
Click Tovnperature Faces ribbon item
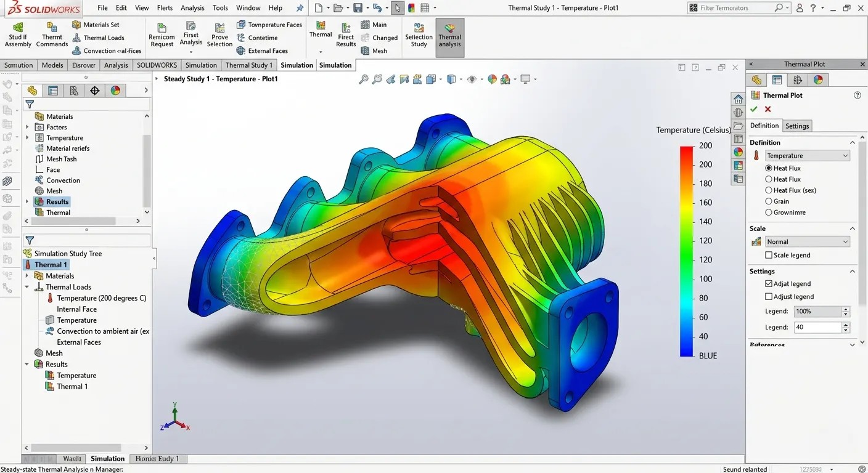tap(269, 25)
